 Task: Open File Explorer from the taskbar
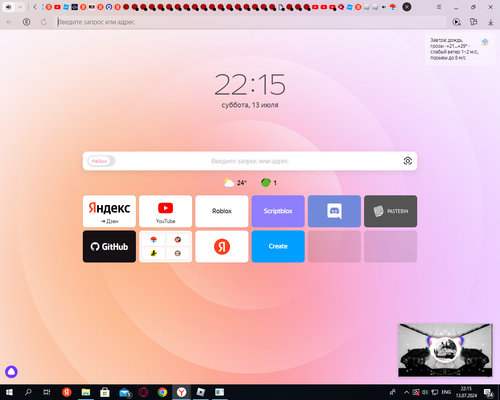(x=86, y=392)
